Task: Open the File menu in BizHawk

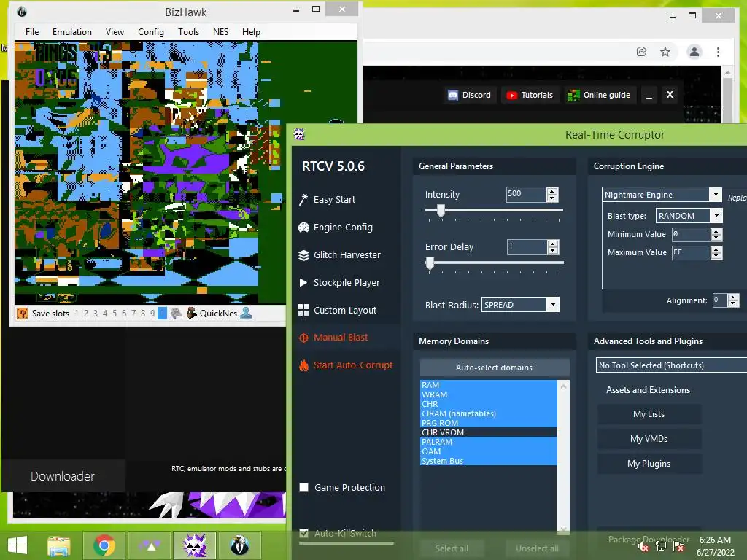Action: 32,32
